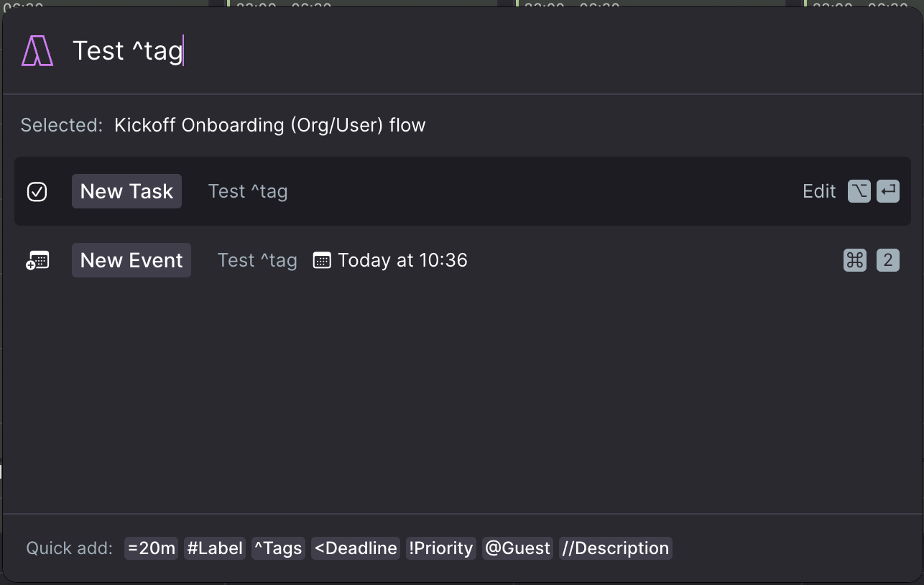Screen dimensions: 924x585
Task: Insert the #Label quick add chip
Action: tap(215, 548)
